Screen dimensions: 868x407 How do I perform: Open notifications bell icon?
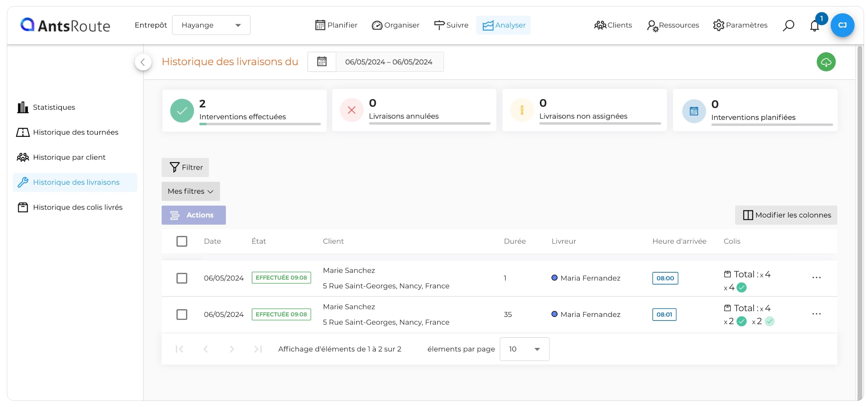point(815,26)
